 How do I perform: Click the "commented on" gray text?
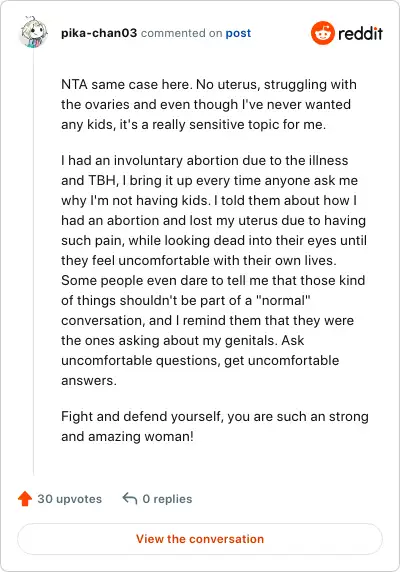tap(181, 33)
